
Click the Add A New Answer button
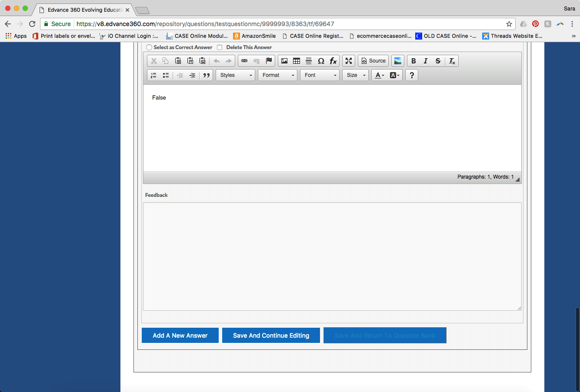tap(180, 336)
